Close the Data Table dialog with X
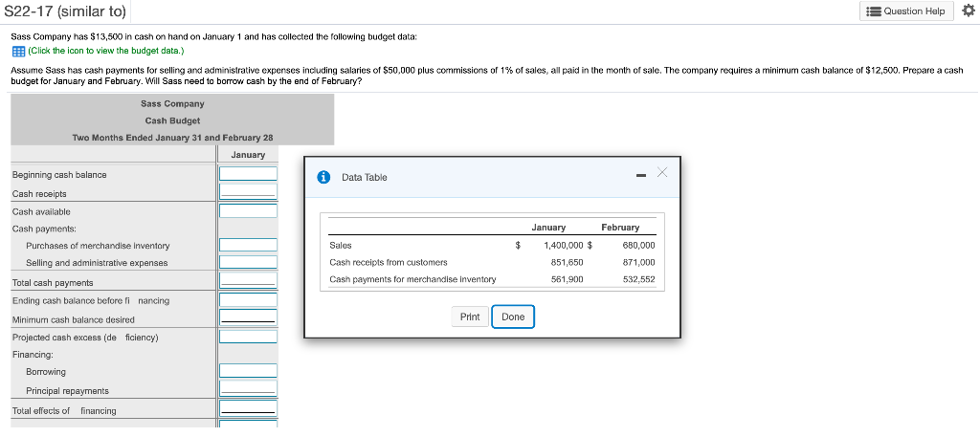This screenshot has width=980, height=437. tap(662, 173)
